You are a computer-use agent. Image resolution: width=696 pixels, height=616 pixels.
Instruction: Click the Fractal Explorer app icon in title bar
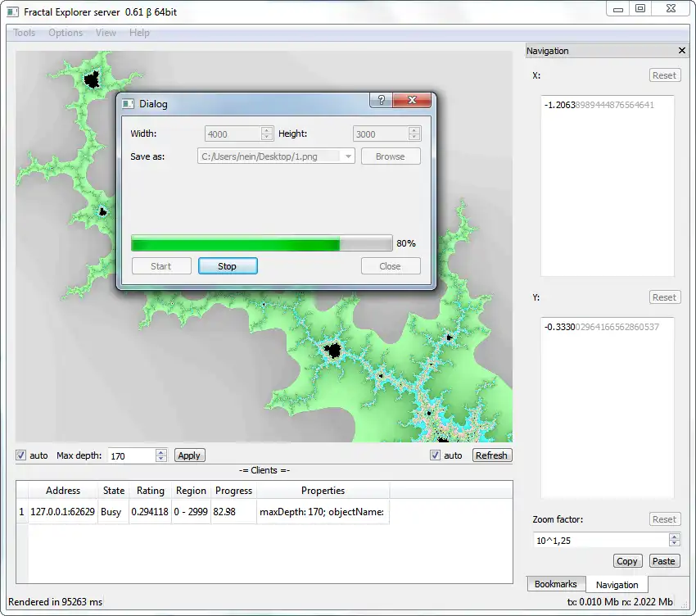(x=12, y=12)
